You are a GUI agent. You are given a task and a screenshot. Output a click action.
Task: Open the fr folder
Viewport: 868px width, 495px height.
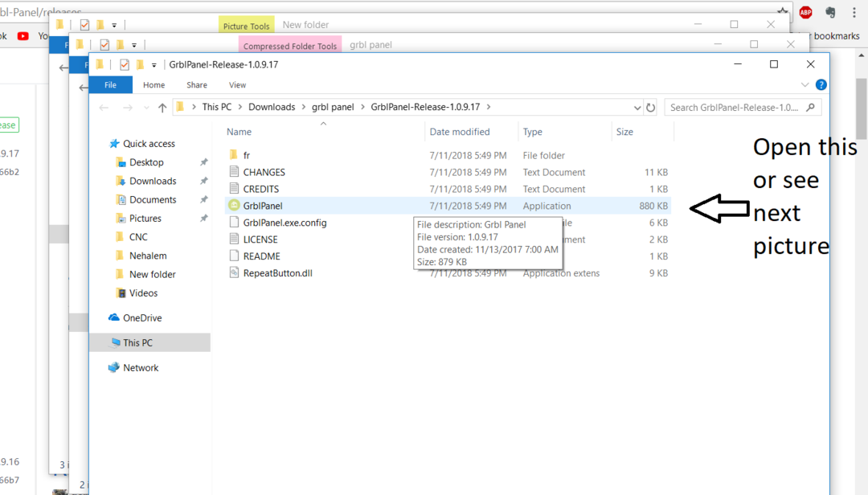pos(247,155)
